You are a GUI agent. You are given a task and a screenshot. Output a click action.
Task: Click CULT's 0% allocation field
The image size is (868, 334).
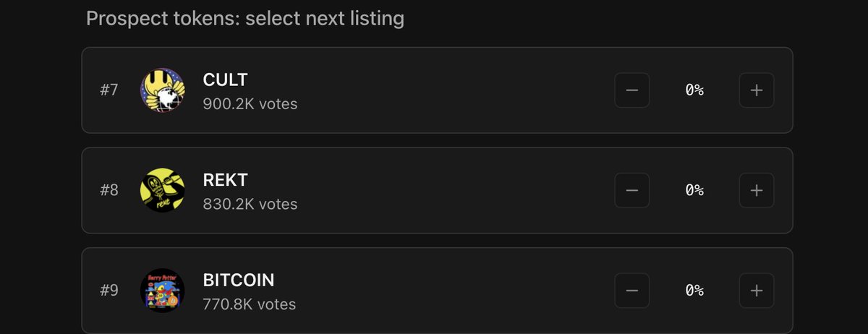pyautogui.click(x=694, y=90)
